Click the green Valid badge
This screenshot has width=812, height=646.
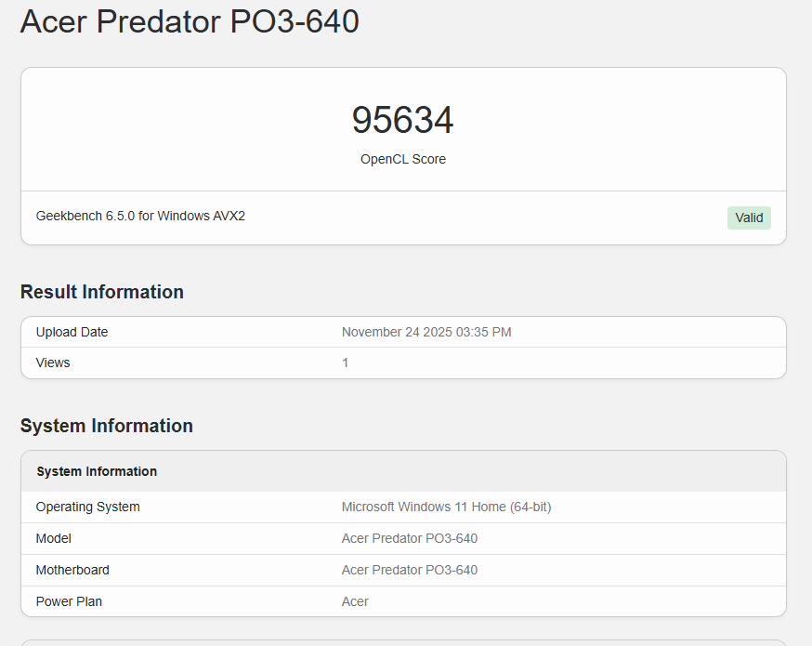tap(749, 218)
